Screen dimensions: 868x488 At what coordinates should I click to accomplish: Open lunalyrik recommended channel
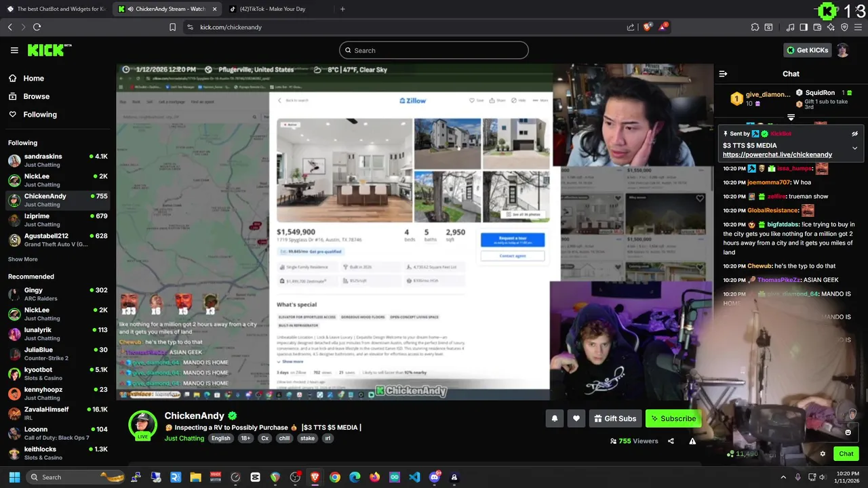(x=58, y=334)
